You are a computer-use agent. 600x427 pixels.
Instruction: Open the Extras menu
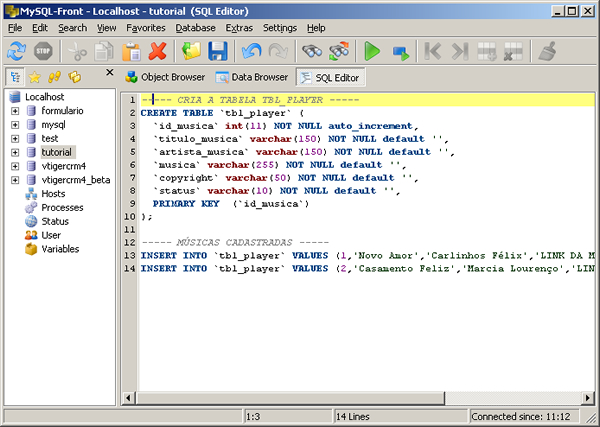pyautogui.click(x=239, y=28)
